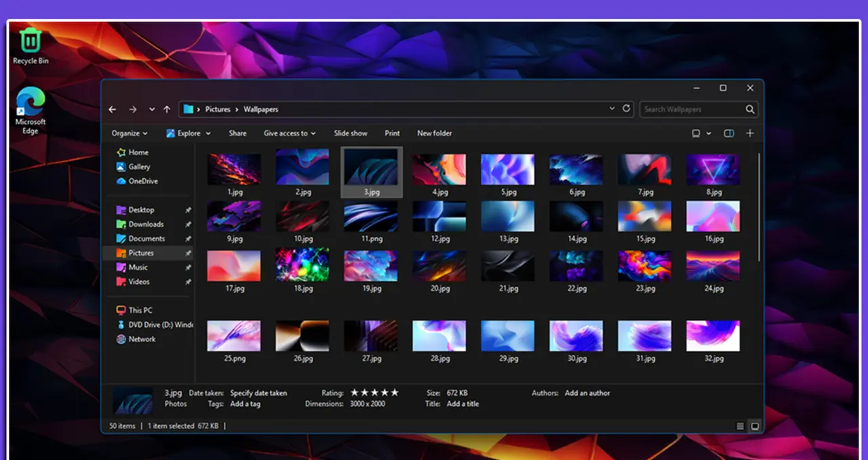The height and width of the screenshot is (460, 868).
Task: Create a New folder
Action: [x=435, y=133]
